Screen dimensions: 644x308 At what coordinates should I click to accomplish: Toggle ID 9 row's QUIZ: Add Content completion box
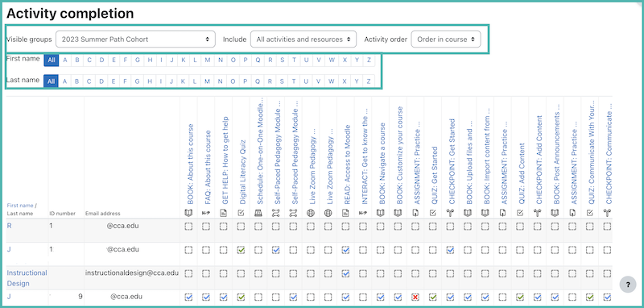click(x=520, y=297)
